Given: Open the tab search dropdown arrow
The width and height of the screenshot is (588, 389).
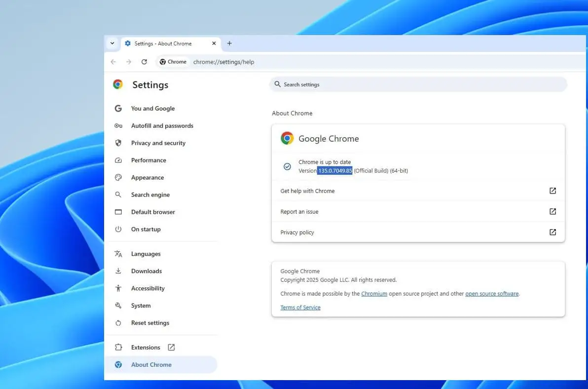Looking at the screenshot, I should (112, 43).
